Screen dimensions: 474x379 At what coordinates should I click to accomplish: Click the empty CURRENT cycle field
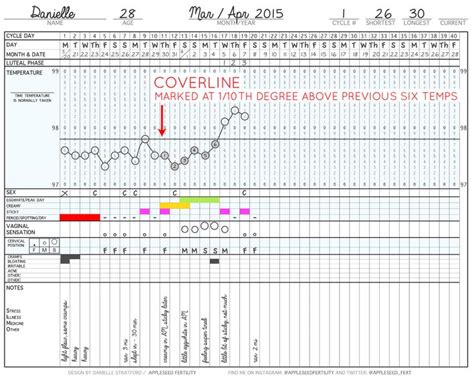[453, 13]
